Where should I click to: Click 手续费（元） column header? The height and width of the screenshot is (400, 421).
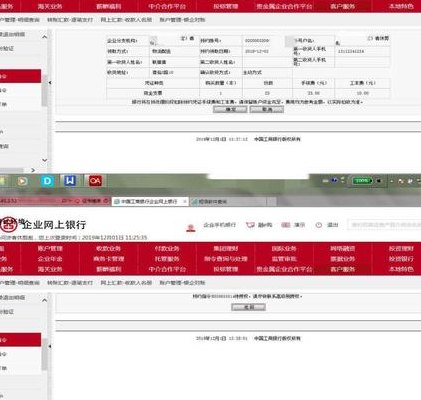click(x=313, y=83)
